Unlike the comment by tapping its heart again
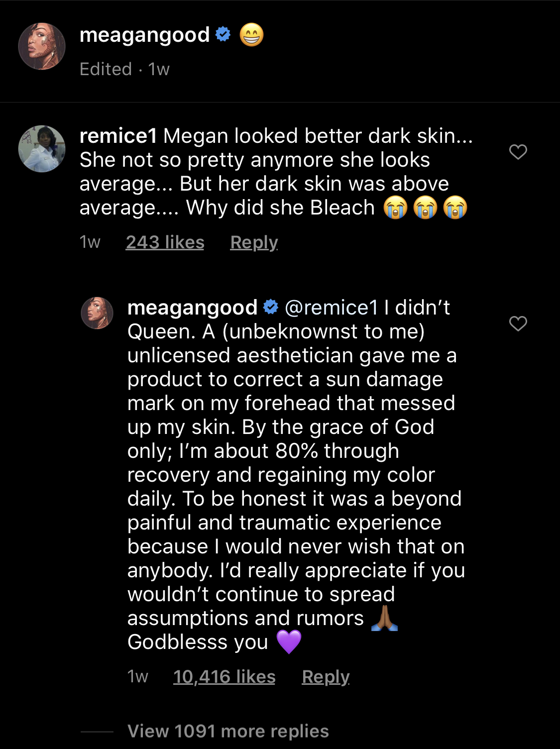Screen dimensions: 560x749 coord(519,152)
